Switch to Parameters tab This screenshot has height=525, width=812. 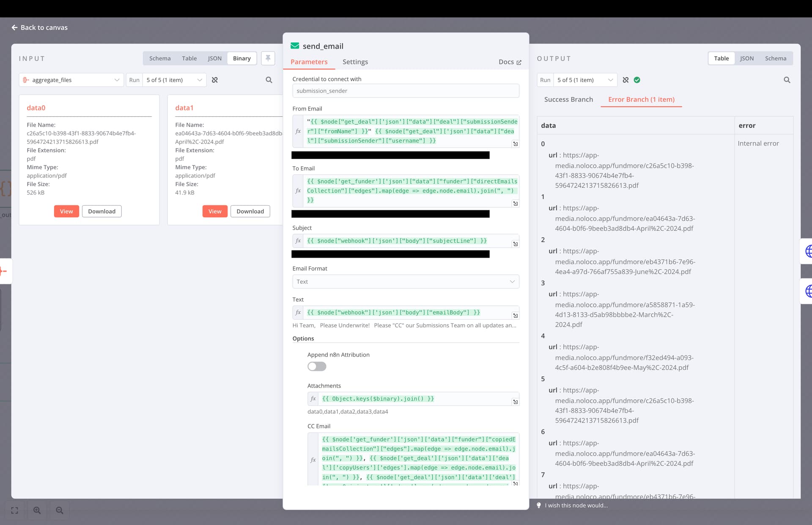point(309,62)
